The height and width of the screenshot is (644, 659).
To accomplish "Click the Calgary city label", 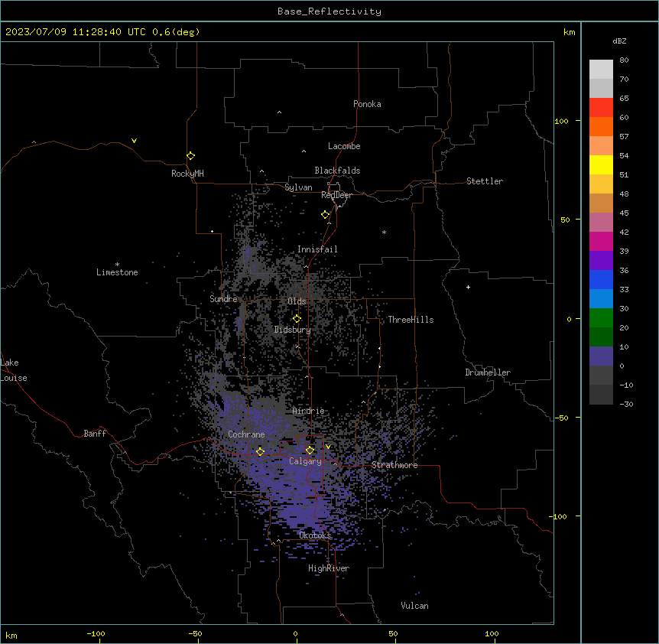I will [x=305, y=461].
